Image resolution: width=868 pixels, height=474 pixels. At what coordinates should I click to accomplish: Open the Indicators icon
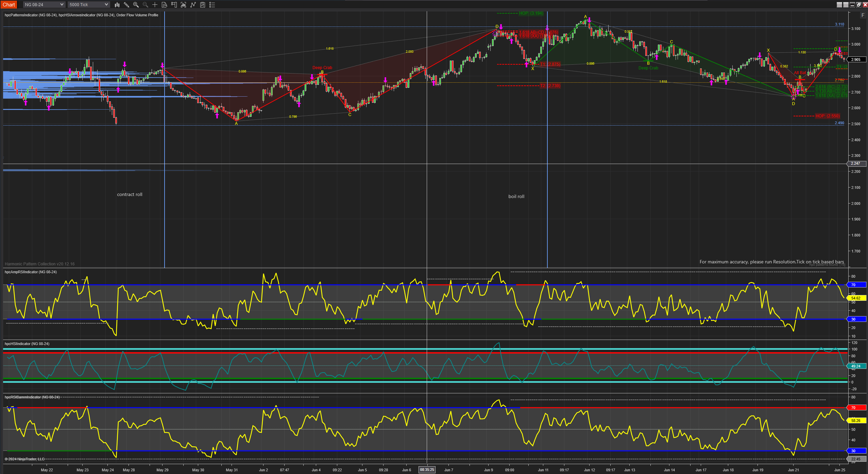pos(184,5)
